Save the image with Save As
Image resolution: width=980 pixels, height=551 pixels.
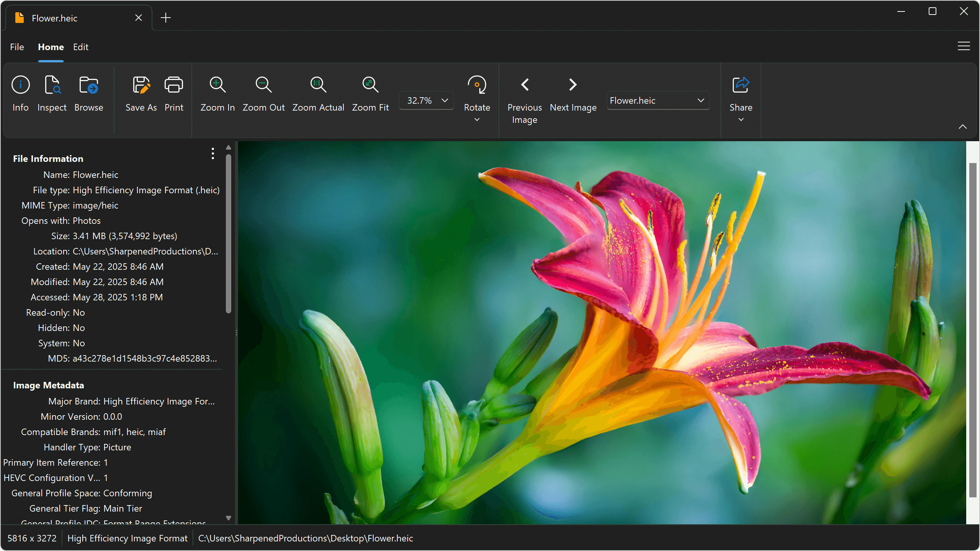(x=141, y=94)
